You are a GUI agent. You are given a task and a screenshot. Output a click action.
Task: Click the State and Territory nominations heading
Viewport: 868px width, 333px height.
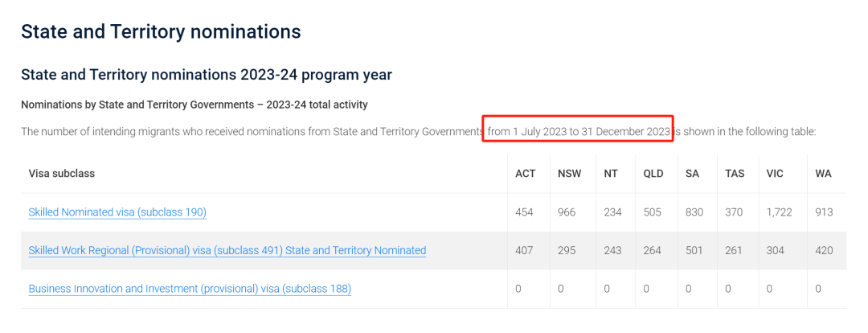161,31
